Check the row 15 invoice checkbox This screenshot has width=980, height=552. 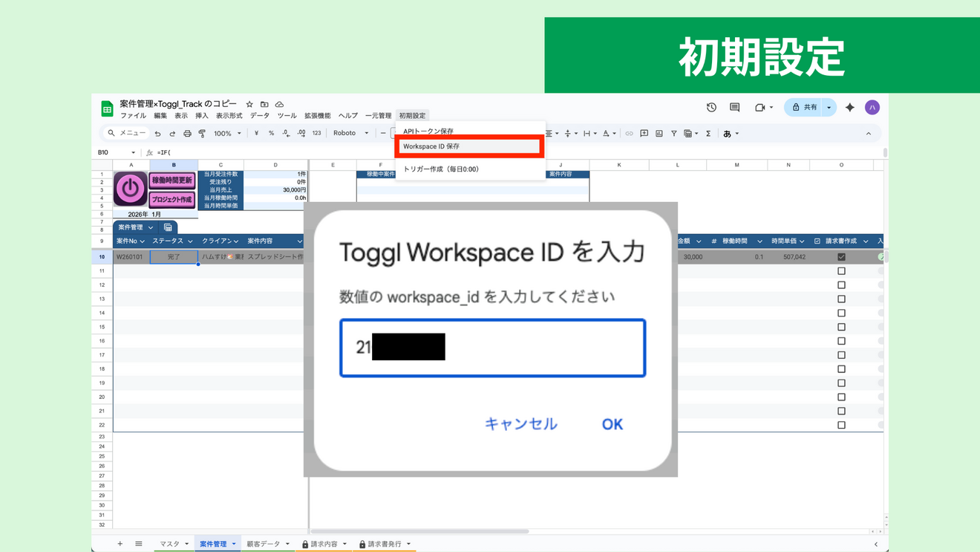point(841,327)
